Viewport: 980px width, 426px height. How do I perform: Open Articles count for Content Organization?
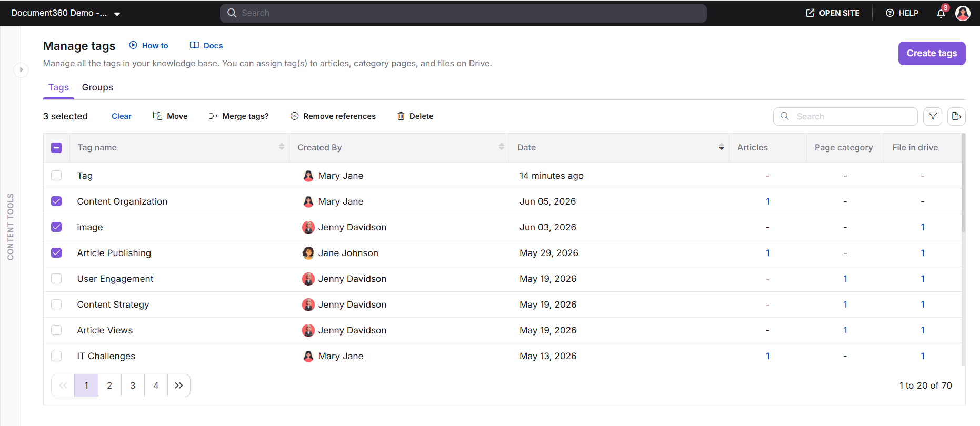coord(768,201)
